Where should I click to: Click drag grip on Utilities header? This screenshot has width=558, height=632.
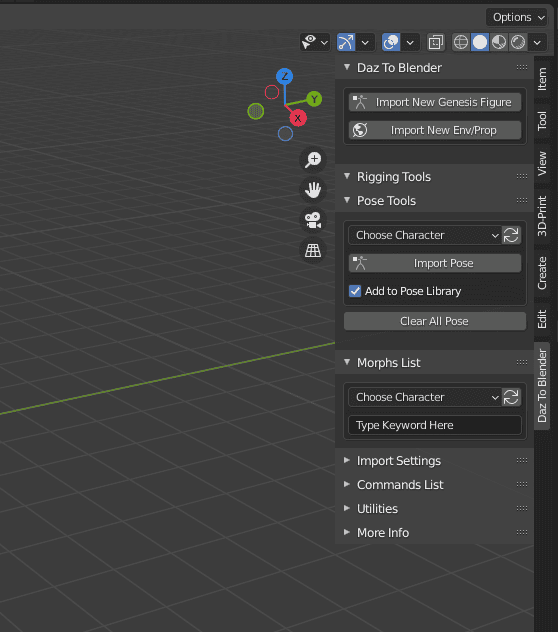click(x=522, y=508)
